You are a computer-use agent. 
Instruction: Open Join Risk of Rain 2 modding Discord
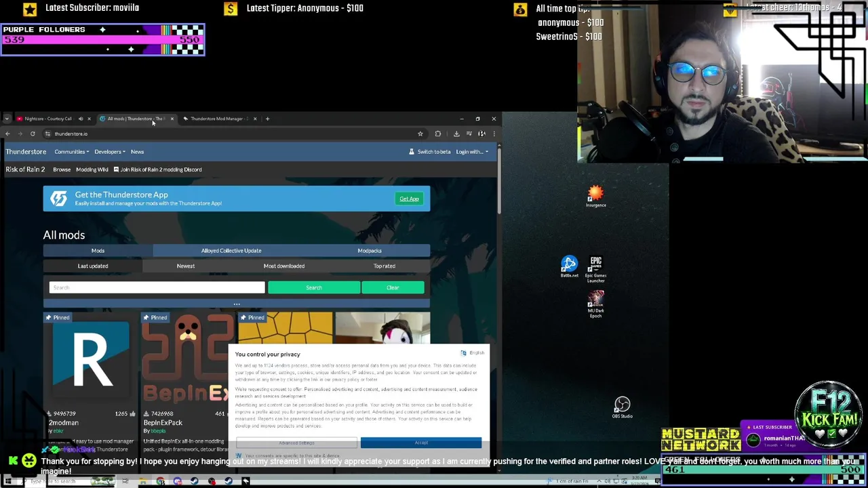tap(157, 169)
